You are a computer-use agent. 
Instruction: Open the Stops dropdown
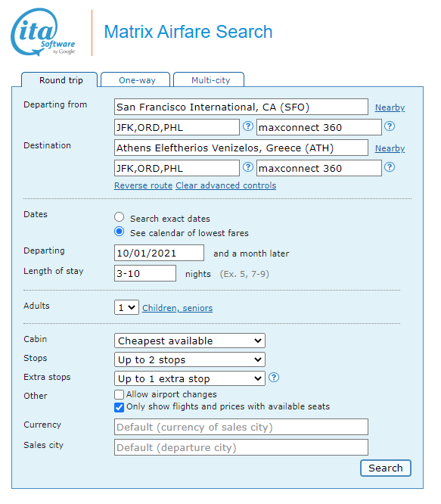point(190,359)
